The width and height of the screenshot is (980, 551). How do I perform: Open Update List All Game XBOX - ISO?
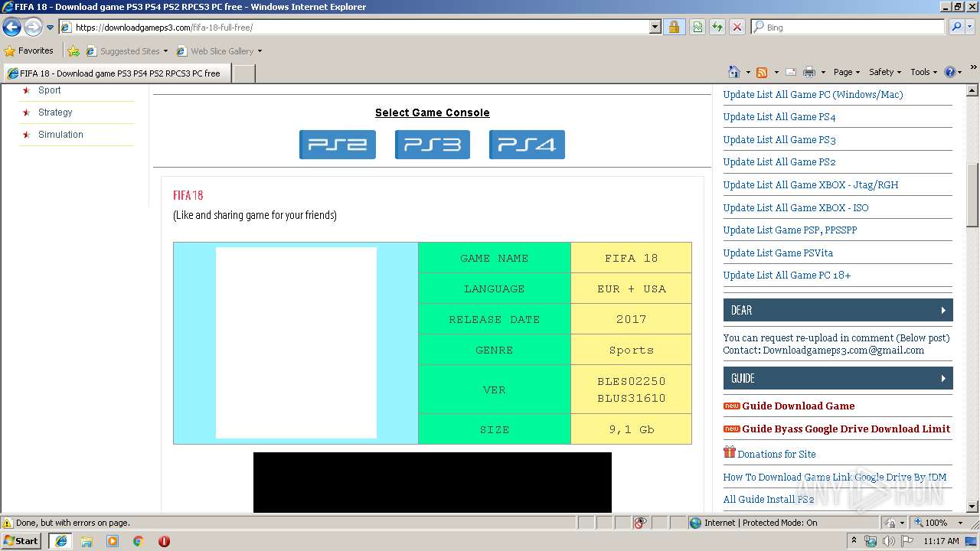point(796,208)
